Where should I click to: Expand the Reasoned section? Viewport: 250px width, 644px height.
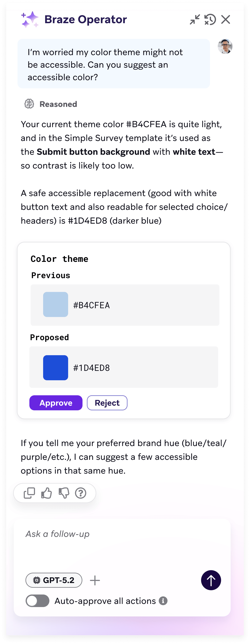pyautogui.click(x=50, y=104)
